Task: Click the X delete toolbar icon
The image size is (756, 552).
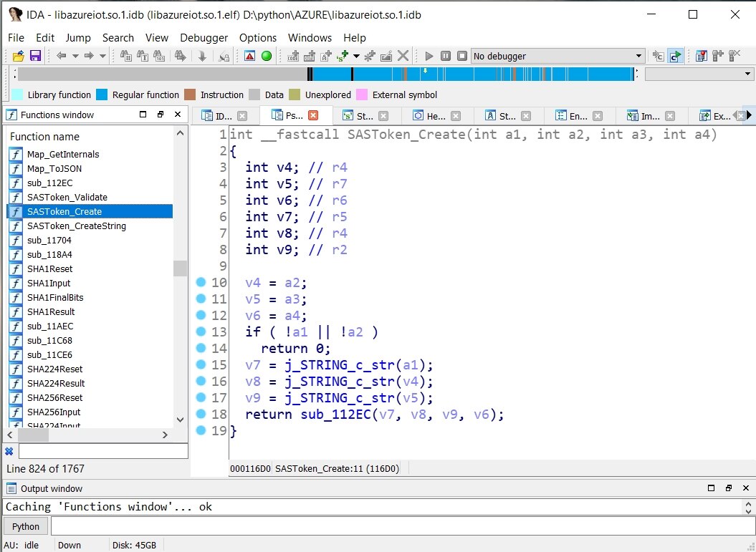Action: coord(403,56)
